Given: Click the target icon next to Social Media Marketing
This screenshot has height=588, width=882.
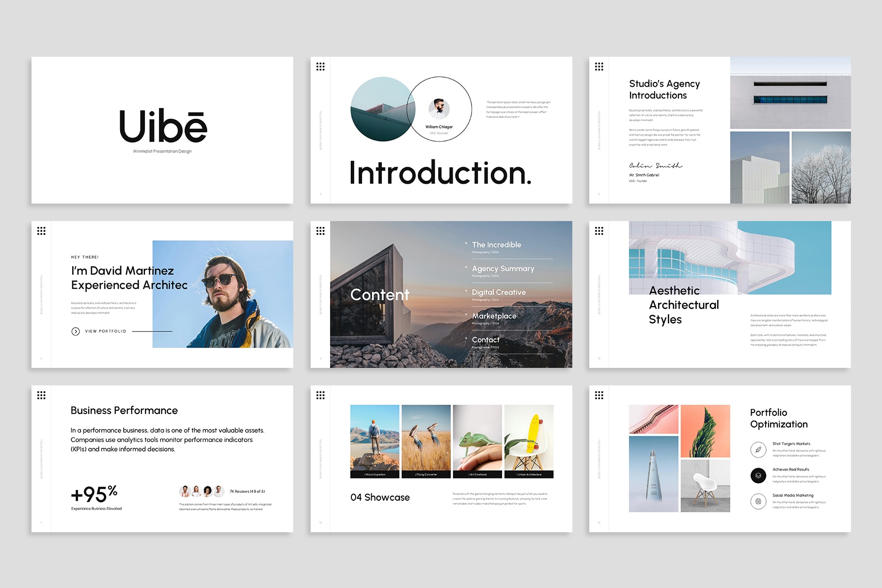Looking at the screenshot, I should tap(758, 502).
